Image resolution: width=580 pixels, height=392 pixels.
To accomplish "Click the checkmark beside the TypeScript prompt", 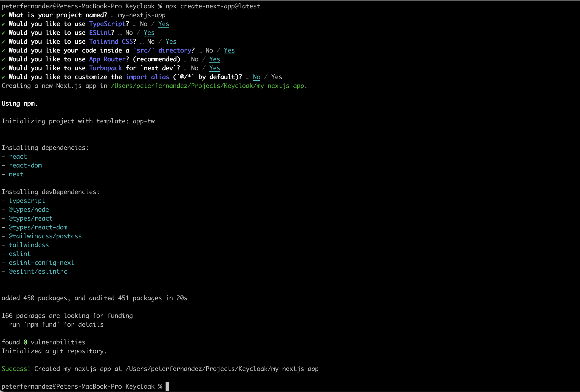I will tap(3, 24).
